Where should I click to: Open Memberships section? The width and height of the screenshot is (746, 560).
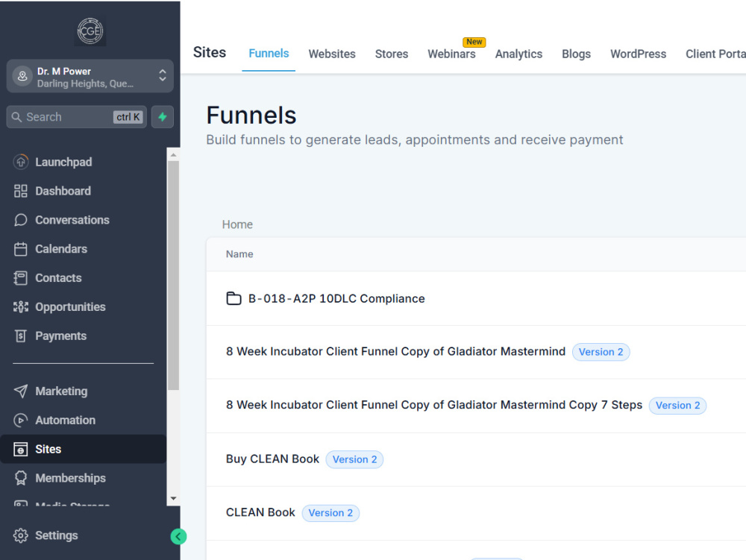pos(70,478)
